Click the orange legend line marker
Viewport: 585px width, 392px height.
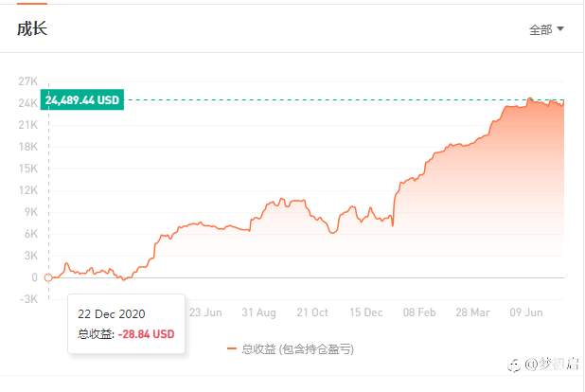[x=232, y=349]
